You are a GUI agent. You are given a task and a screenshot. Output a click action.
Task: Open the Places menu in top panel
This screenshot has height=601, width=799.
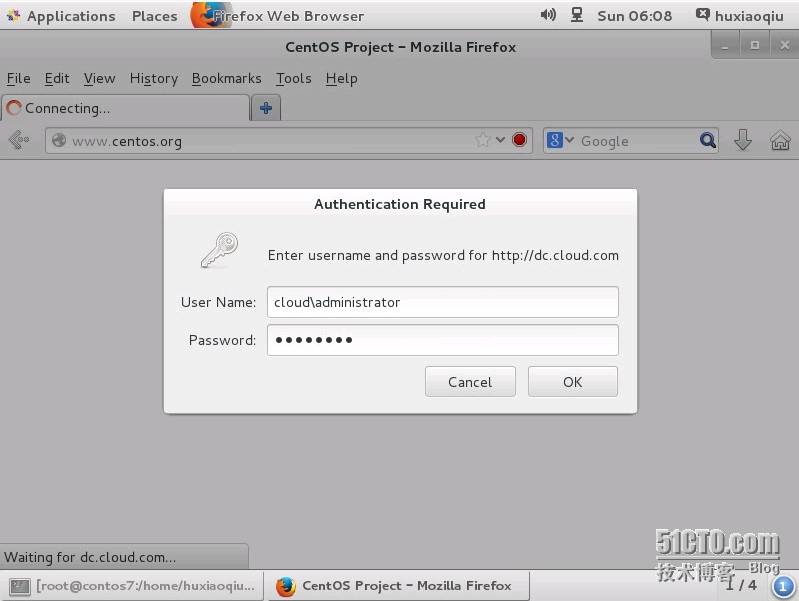(x=154, y=16)
